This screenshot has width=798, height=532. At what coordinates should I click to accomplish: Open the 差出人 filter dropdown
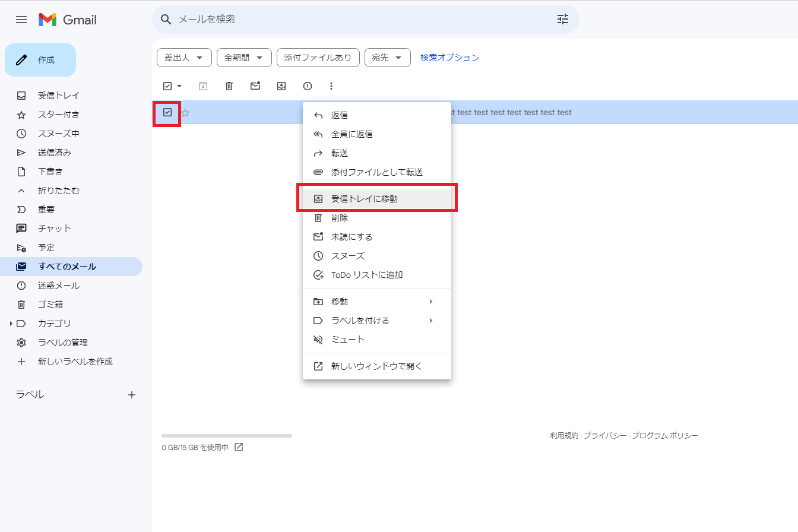(184, 58)
